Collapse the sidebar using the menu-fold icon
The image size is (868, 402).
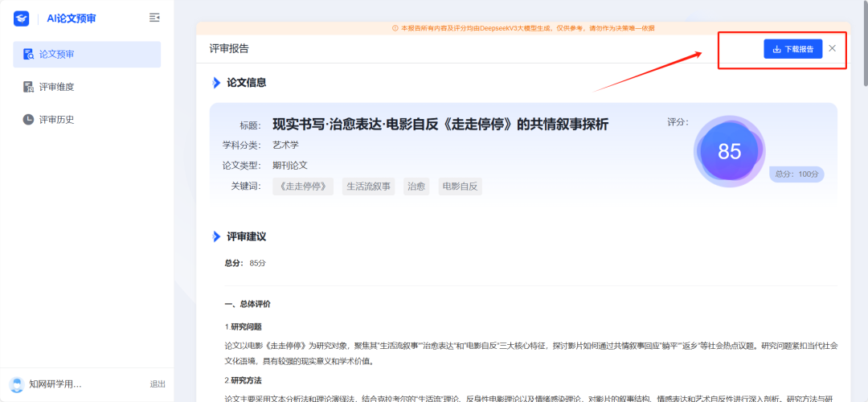pyautogui.click(x=154, y=18)
